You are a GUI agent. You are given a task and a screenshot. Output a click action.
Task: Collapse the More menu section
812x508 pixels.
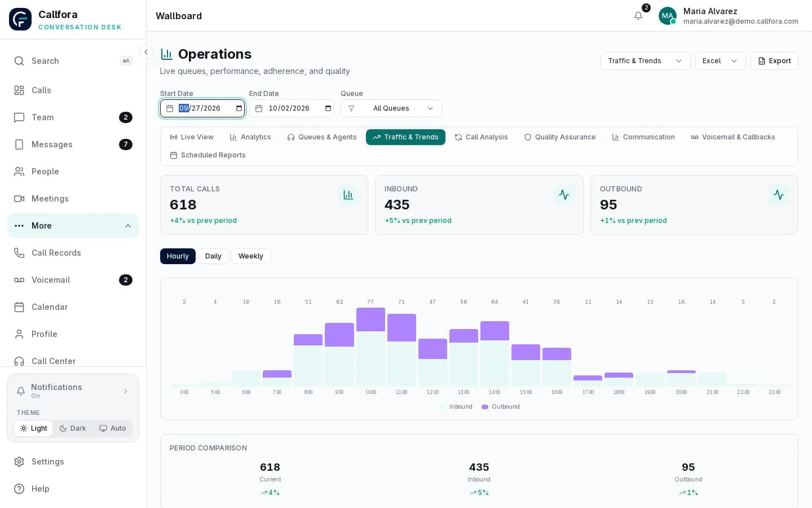(73, 226)
